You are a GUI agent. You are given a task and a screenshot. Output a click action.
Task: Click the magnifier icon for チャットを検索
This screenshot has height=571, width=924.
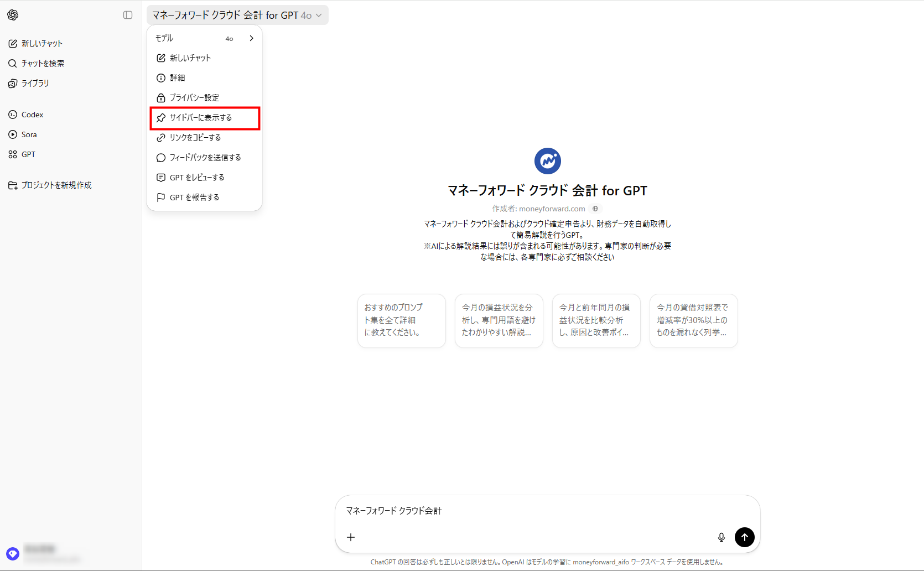pos(13,63)
